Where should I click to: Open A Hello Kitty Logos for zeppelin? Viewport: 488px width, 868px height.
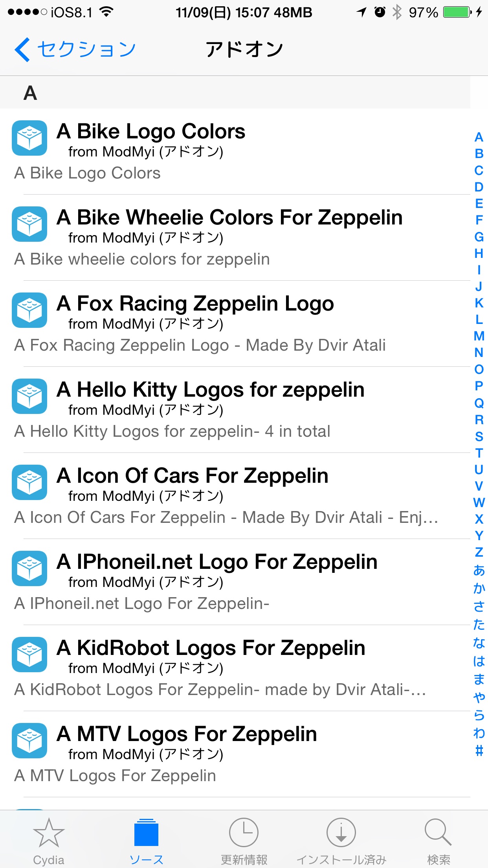tap(235, 410)
